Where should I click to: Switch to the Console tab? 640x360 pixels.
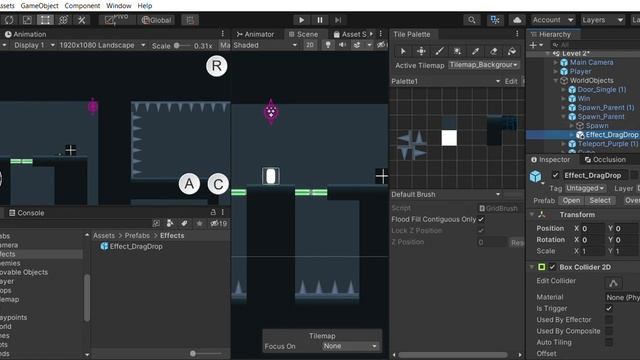click(x=27, y=213)
